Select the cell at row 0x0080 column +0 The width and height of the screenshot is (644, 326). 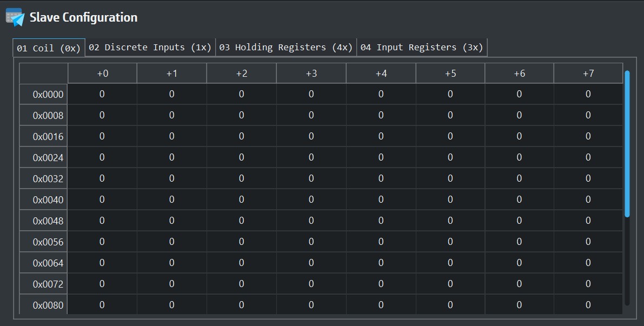(102, 304)
